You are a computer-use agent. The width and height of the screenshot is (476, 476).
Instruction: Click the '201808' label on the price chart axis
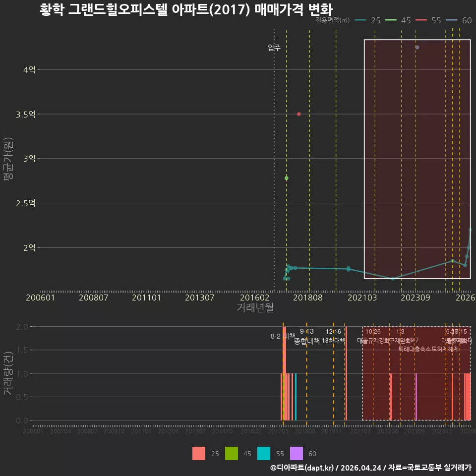click(308, 297)
